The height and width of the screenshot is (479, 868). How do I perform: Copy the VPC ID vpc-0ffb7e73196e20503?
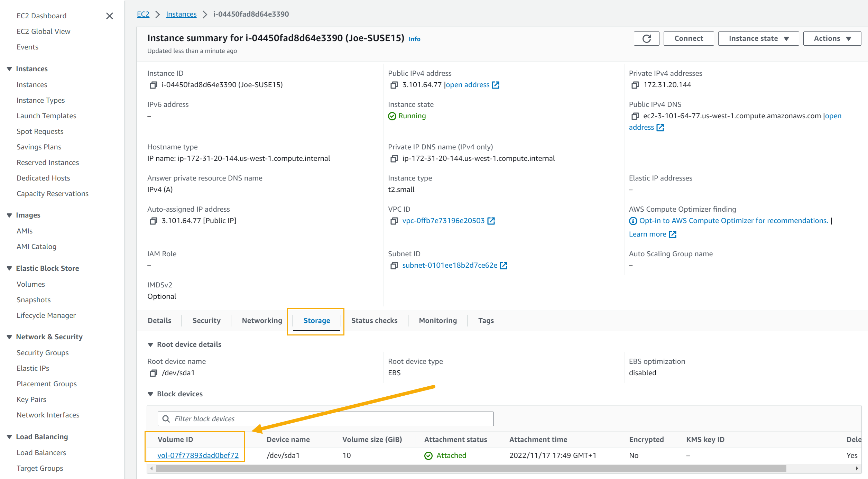(394, 221)
